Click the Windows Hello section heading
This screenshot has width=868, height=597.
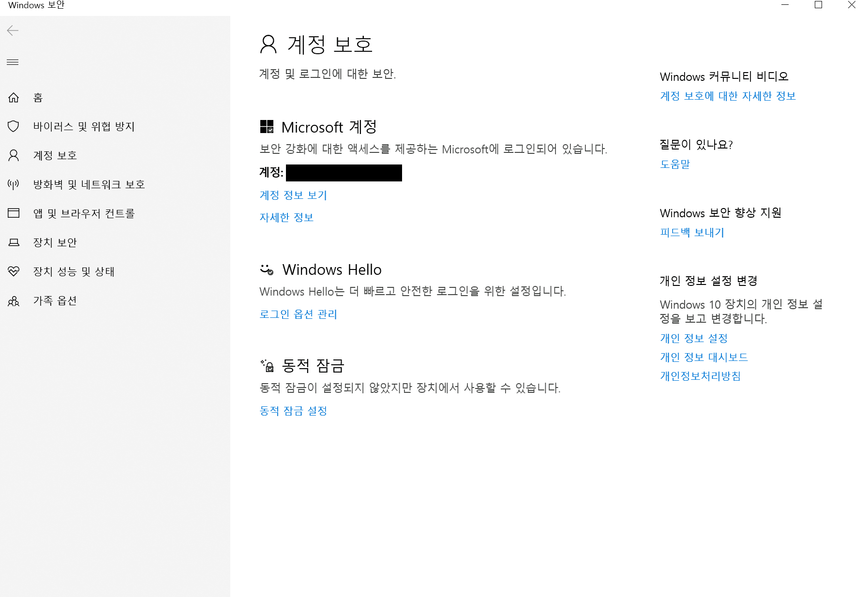(332, 270)
